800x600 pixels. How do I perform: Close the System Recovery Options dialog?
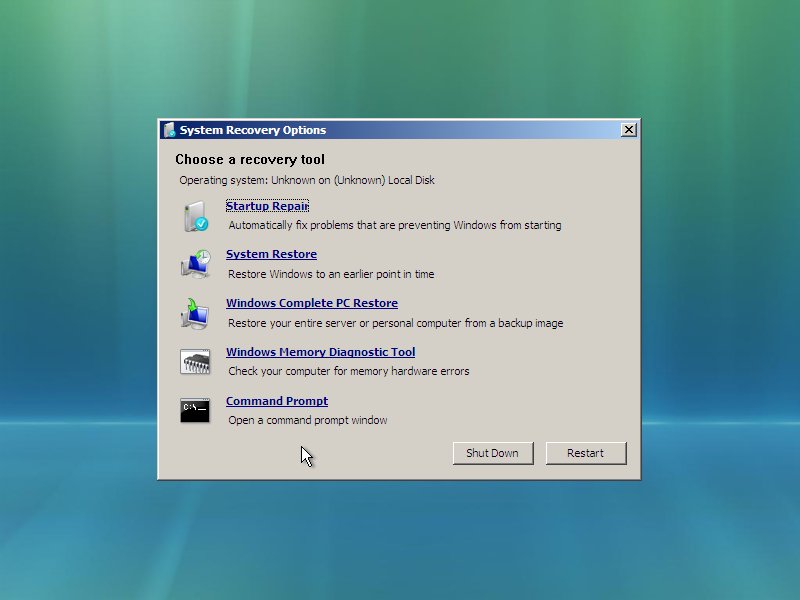[628, 130]
